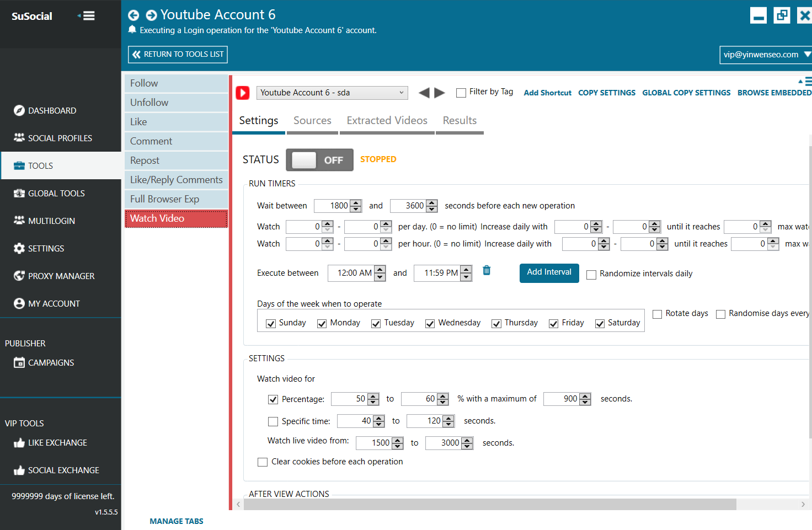Select the Settings tab
Image resolution: width=812 pixels, height=530 pixels.
(259, 121)
